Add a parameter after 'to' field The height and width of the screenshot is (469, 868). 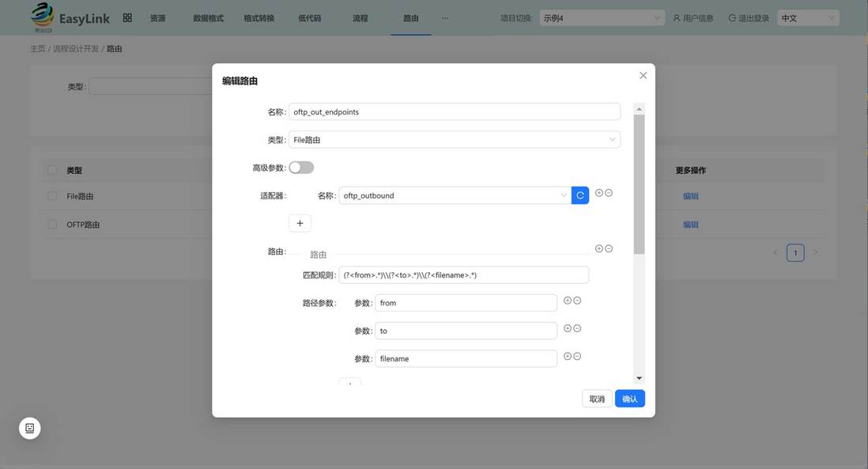pos(568,328)
